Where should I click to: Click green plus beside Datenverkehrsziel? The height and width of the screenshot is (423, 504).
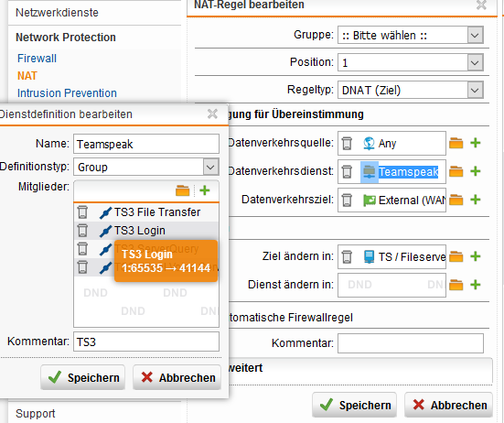point(476,200)
